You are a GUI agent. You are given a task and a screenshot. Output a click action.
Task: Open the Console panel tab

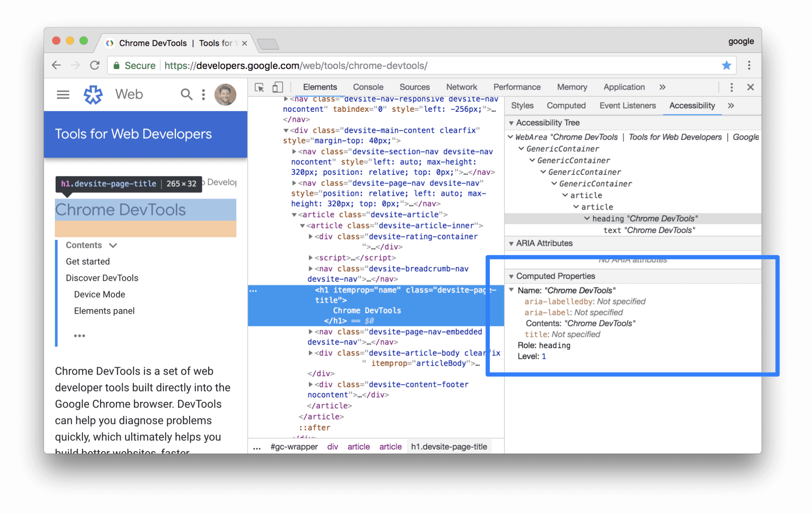click(368, 86)
